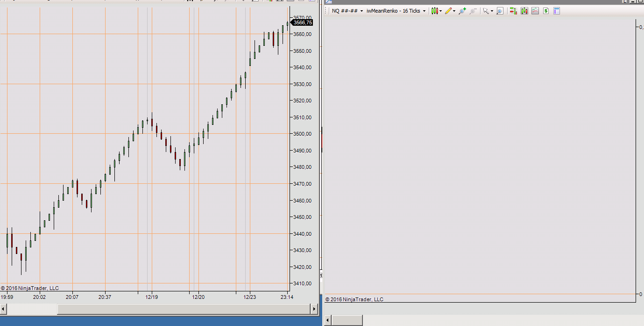Screen dimensions: 644x326
Task: Click the 12/20 date label on time axis
Action: click(198, 297)
